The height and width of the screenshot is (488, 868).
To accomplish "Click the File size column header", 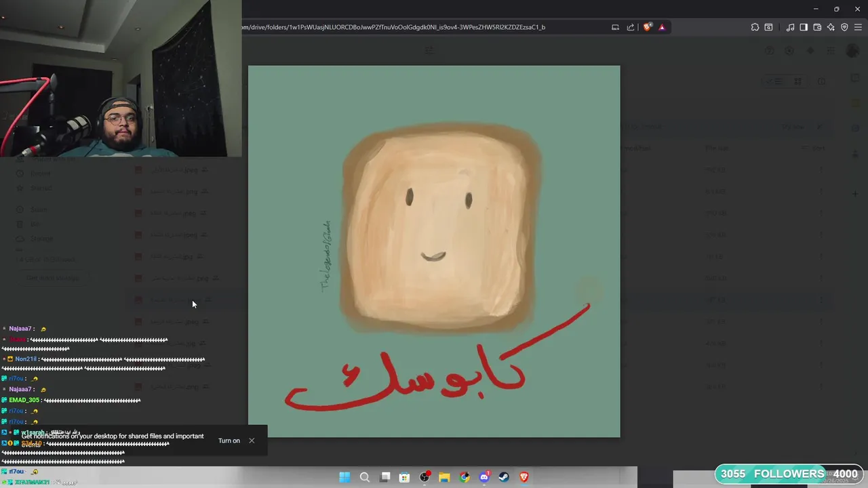I will [717, 148].
